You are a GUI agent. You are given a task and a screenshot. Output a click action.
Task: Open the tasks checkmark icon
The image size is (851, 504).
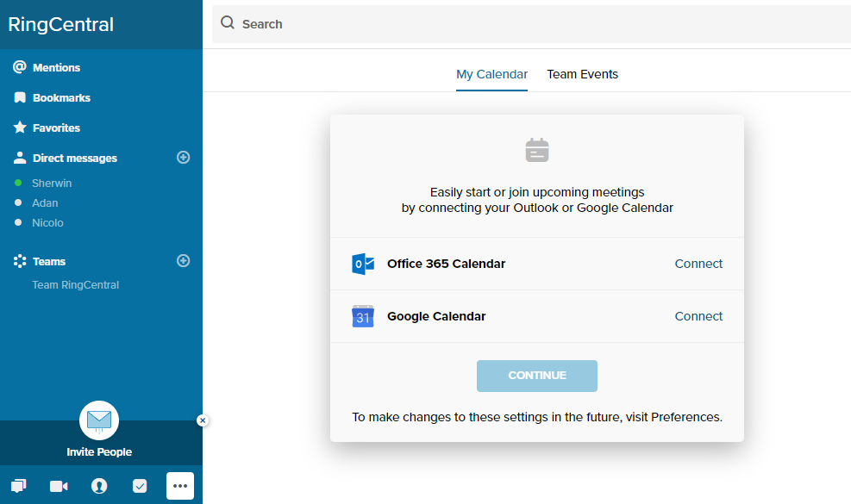[x=140, y=486]
